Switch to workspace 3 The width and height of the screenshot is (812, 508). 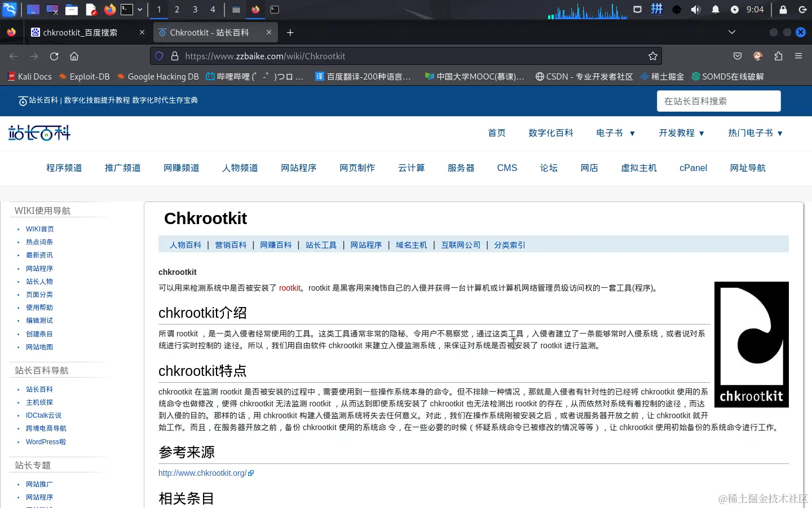pos(195,10)
